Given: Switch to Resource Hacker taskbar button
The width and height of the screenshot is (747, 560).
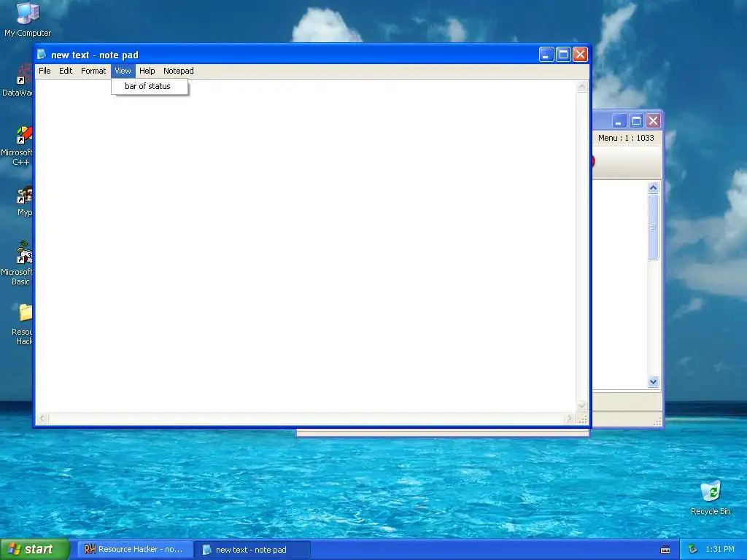Looking at the screenshot, I should 134,550.
